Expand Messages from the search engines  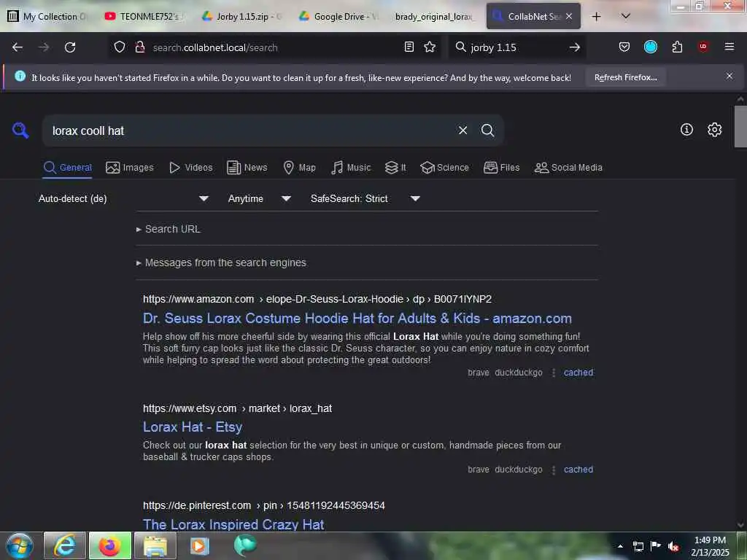point(221,262)
